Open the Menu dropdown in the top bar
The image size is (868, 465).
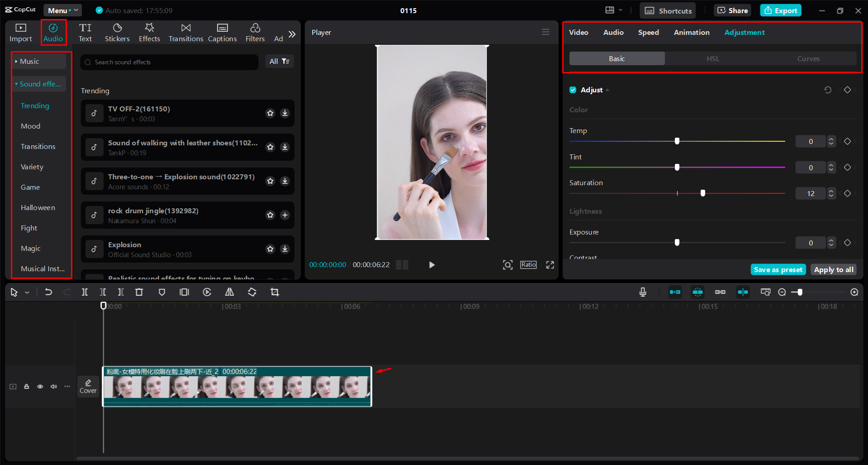(62, 10)
